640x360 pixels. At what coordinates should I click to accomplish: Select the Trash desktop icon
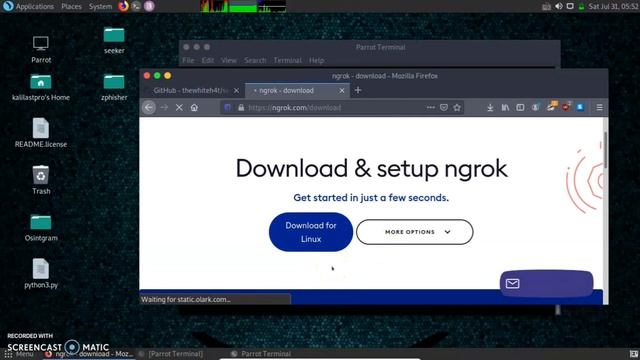tap(41, 180)
